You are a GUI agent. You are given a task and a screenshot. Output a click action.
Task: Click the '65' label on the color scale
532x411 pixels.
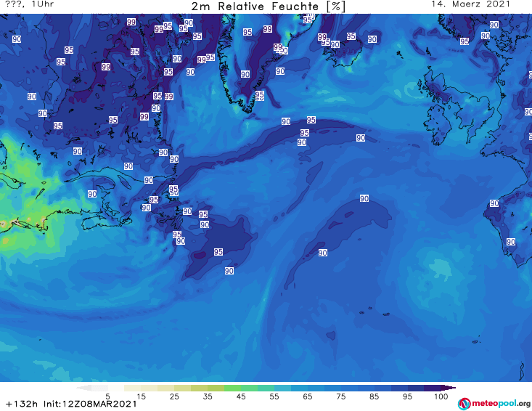308,396
